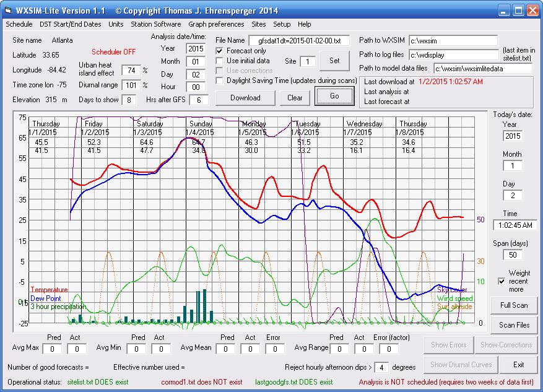Uncheck Weight recent more checkbox
The height and width of the screenshot is (392, 543).
coord(502,281)
